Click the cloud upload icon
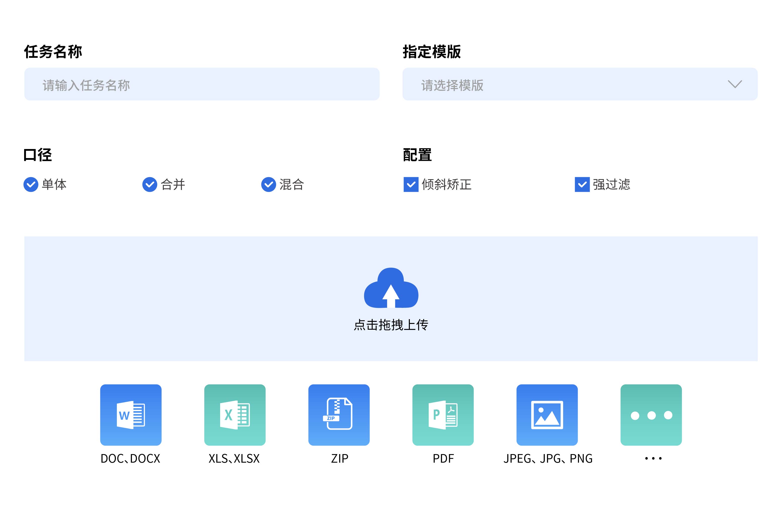 pos(391,288)
